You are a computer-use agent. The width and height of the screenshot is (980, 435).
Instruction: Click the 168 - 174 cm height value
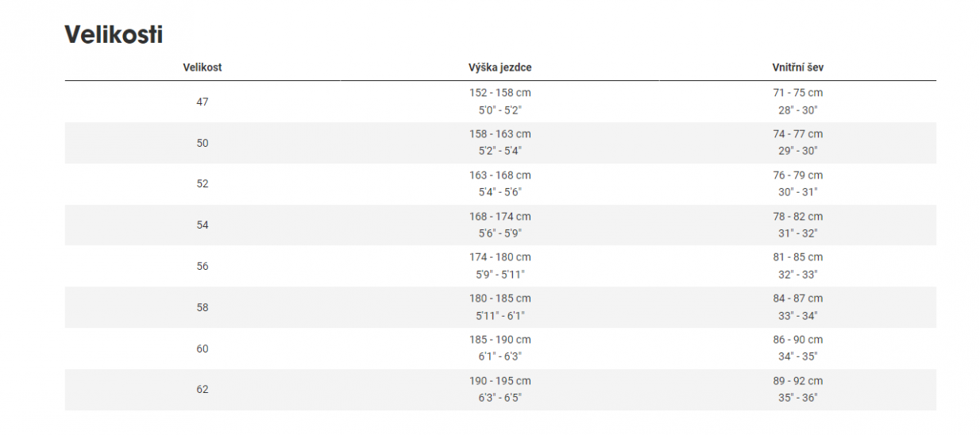click(500, 217)
